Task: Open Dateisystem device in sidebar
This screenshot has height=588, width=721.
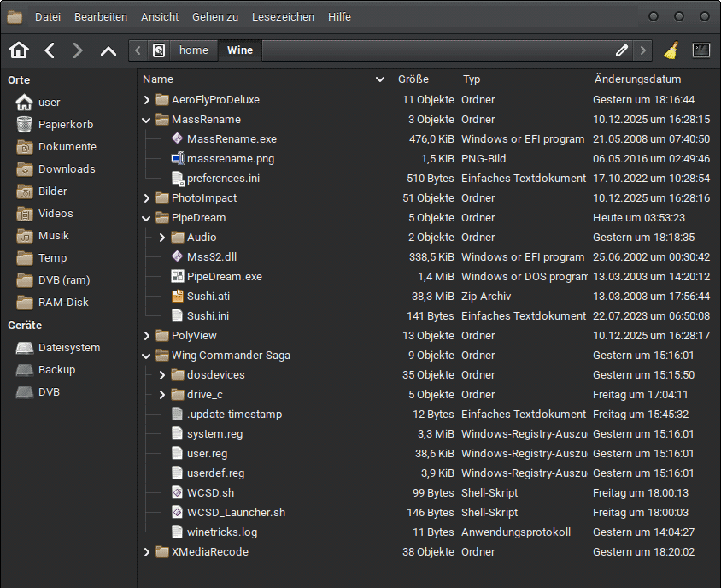Action: [x=57, y=347]
